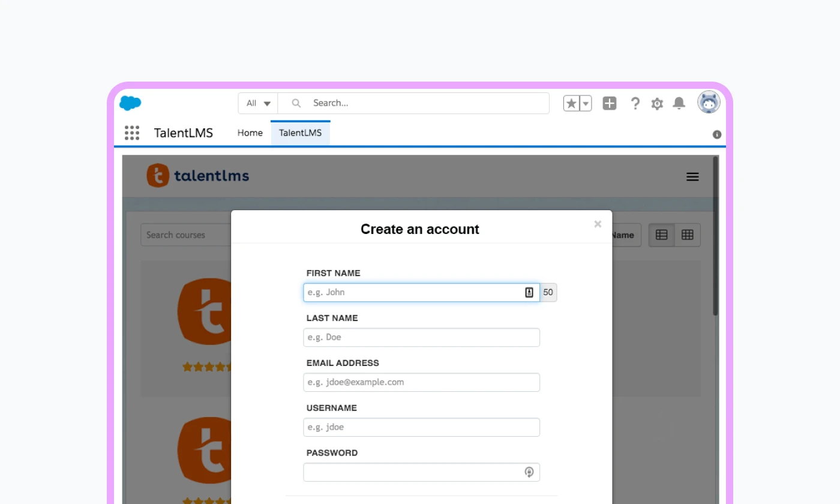The width and height of the screenshot is (840, 504).
Task: Open the Setup gear icon
Action: click(657, 104)
